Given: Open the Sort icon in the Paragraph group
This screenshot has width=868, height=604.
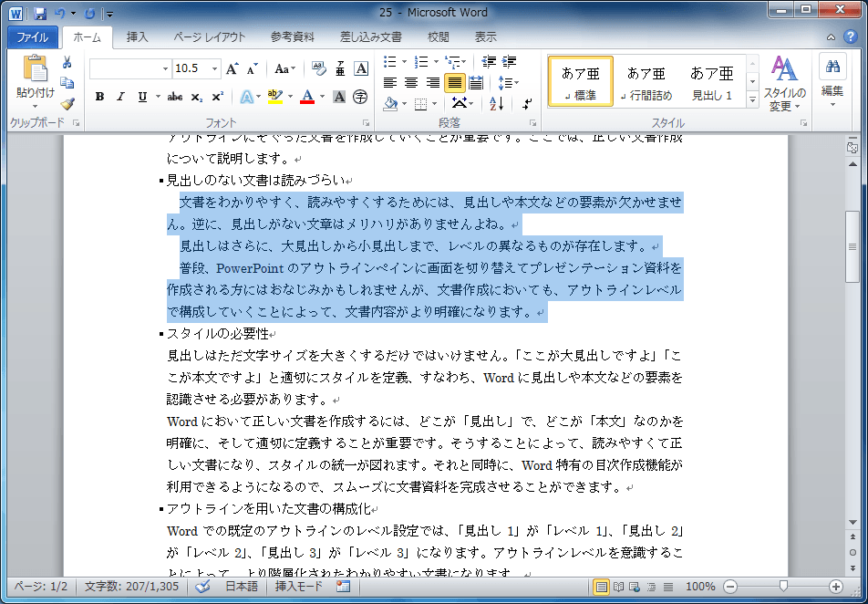Looking at the screenshot, I should tap(494, 104).
